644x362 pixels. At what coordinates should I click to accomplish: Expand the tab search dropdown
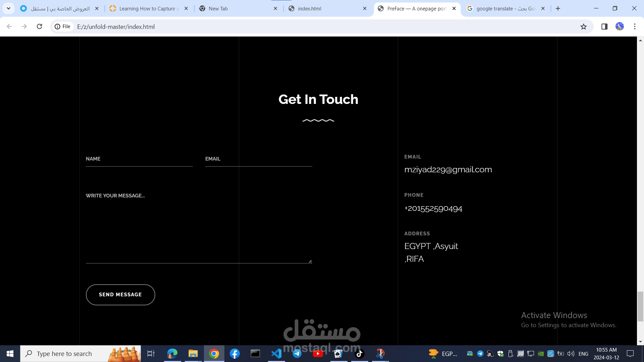coord(8,8)
